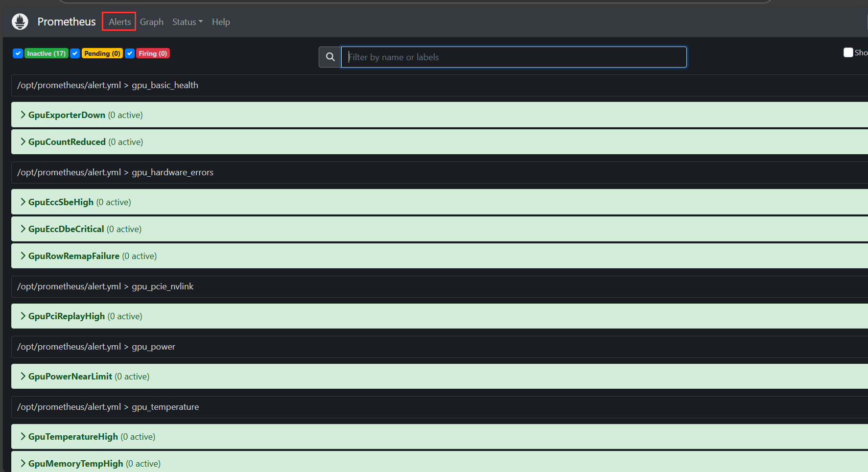Expand the GpuTemperatureHigh alert rule
Viewport: 868px width, 472px height.
tap(73, 437)
